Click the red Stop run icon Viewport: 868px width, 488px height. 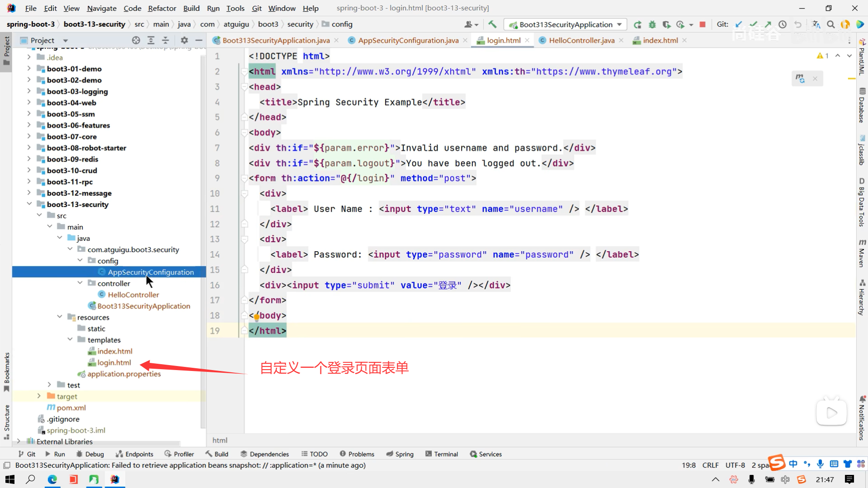coord(703,24)
